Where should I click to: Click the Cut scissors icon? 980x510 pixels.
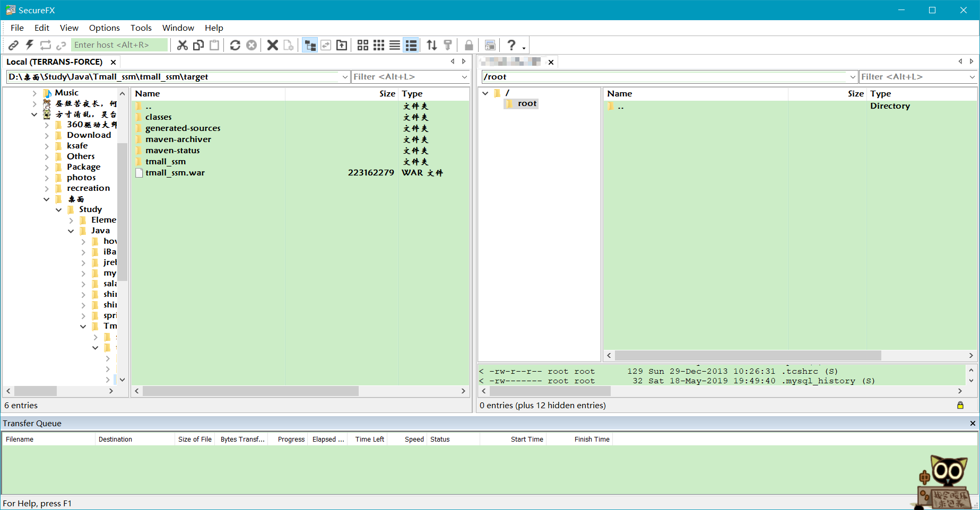pyautogui.click(x=183, y=45)
